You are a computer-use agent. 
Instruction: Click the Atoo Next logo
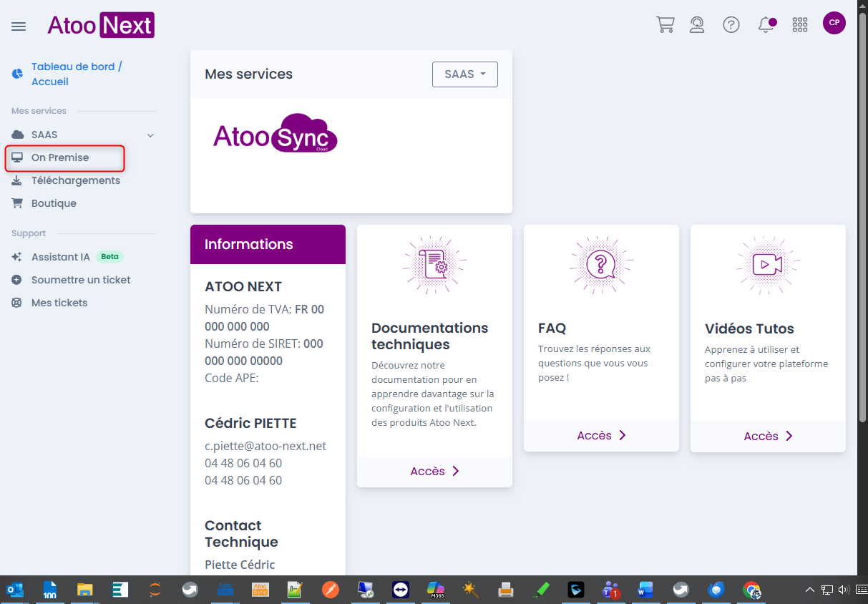click(x=101, y=26)
